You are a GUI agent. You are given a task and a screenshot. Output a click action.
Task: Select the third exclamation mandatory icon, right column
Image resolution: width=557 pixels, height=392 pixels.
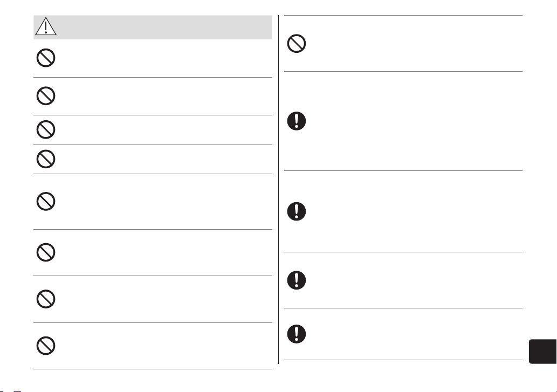pyautogui.click(x=297, y=280)
